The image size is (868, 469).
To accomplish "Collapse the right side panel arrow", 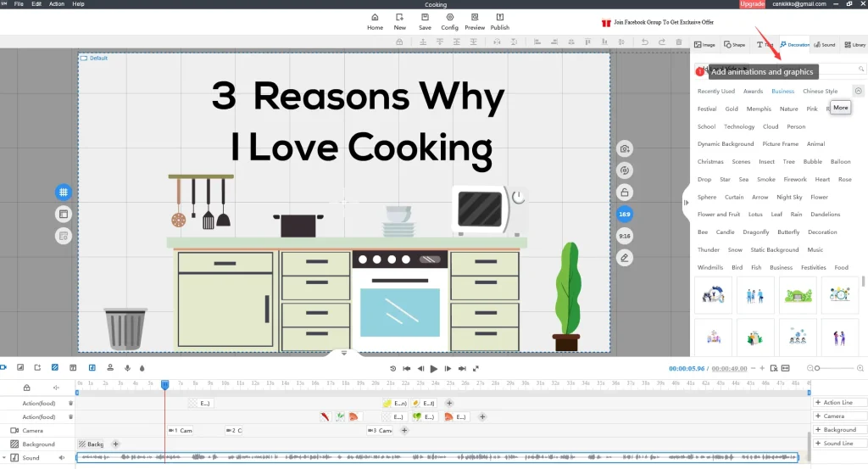I will click(686, 202).
